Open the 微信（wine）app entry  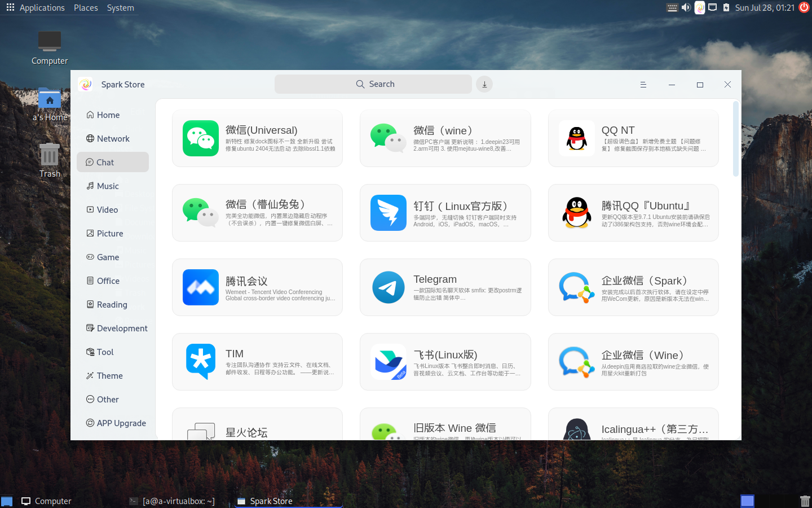coord(445,138)
